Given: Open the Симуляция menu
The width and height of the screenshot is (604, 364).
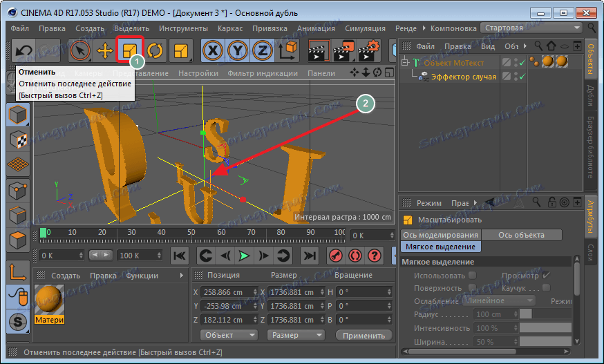Looking at the screenshot, I should tap(364, 28).
